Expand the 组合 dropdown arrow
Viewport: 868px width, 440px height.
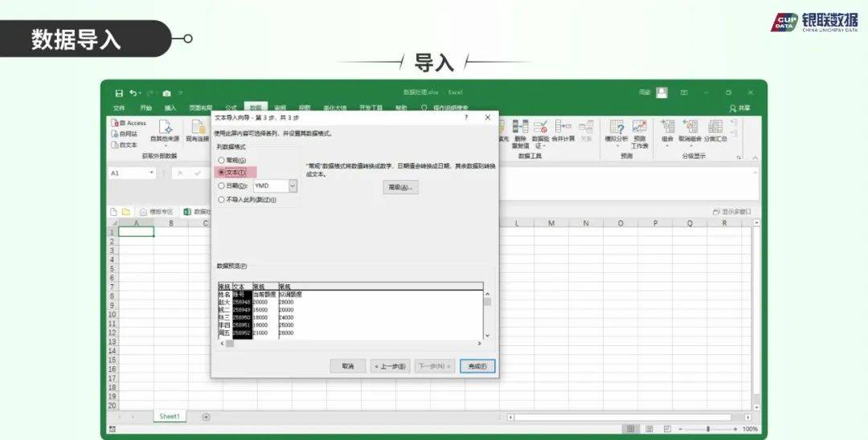(667, 146)
